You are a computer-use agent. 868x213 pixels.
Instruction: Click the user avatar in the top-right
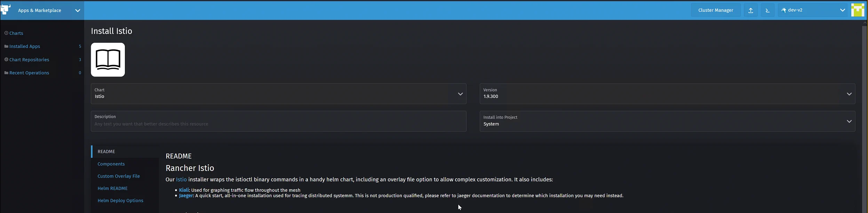[x=858, y=10]
